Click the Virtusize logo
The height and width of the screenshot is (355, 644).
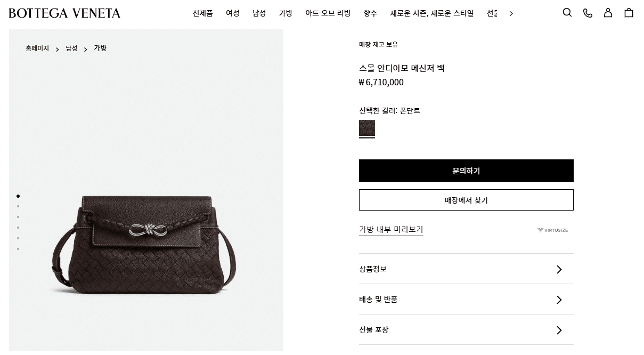click(x=552, y=230)
